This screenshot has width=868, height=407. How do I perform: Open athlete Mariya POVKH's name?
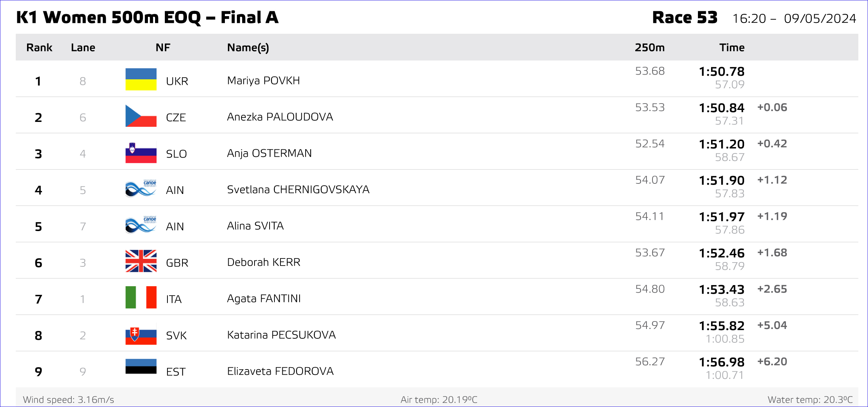263,81
